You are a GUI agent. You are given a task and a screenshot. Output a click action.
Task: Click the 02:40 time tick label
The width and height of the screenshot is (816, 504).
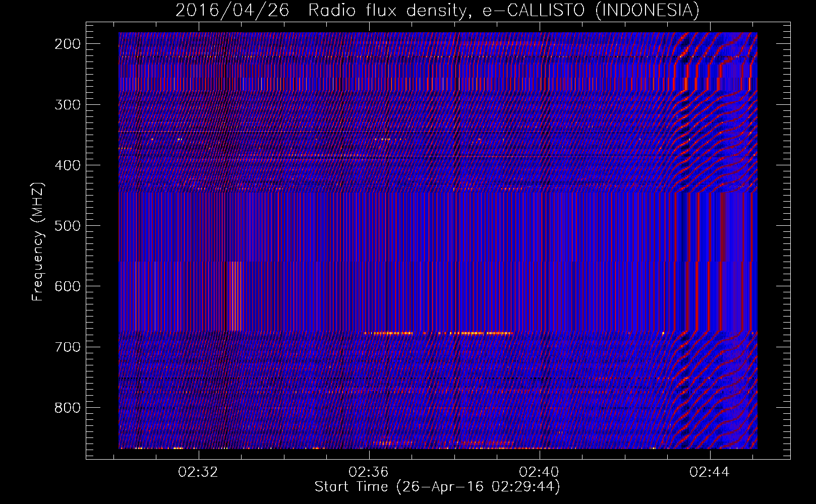tap(539, 472)
